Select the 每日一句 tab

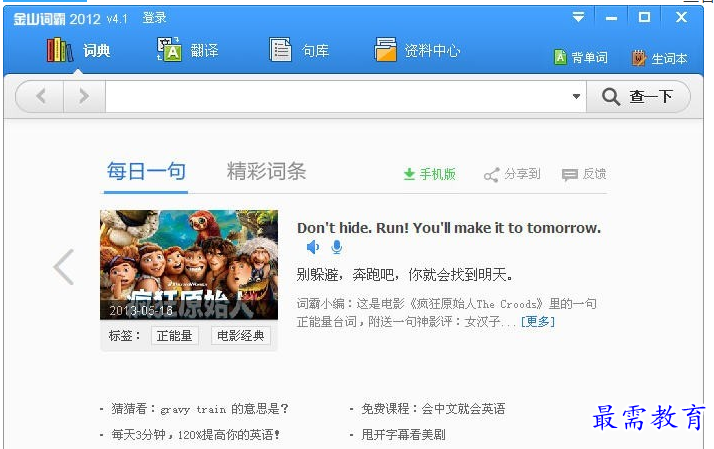click(x=146, y=172)
